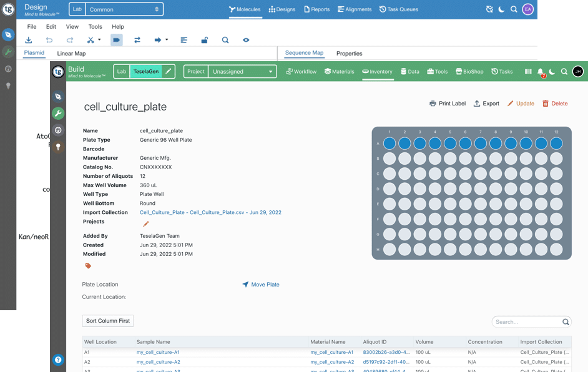This screenshot has height=372, width=588.
Task: Click the edit pencil beside TeselaGen lab
Action: click(169, 72)
